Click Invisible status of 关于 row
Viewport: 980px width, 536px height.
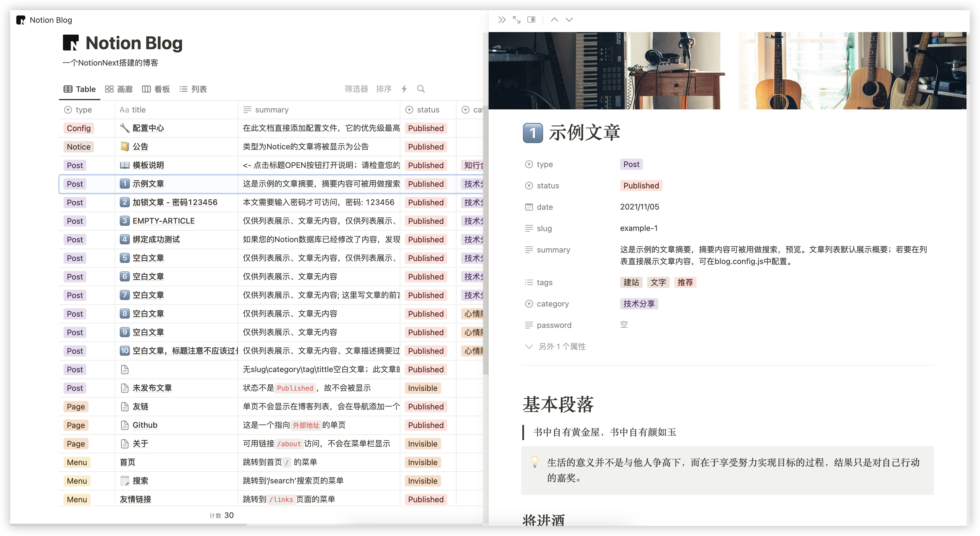[423, 444]
